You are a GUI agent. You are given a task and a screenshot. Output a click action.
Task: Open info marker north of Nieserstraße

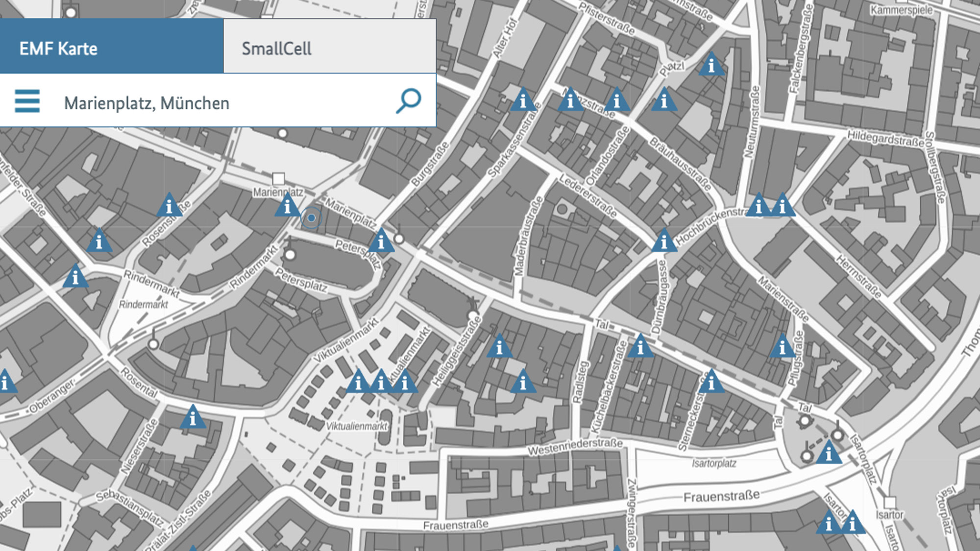[193, 416]
